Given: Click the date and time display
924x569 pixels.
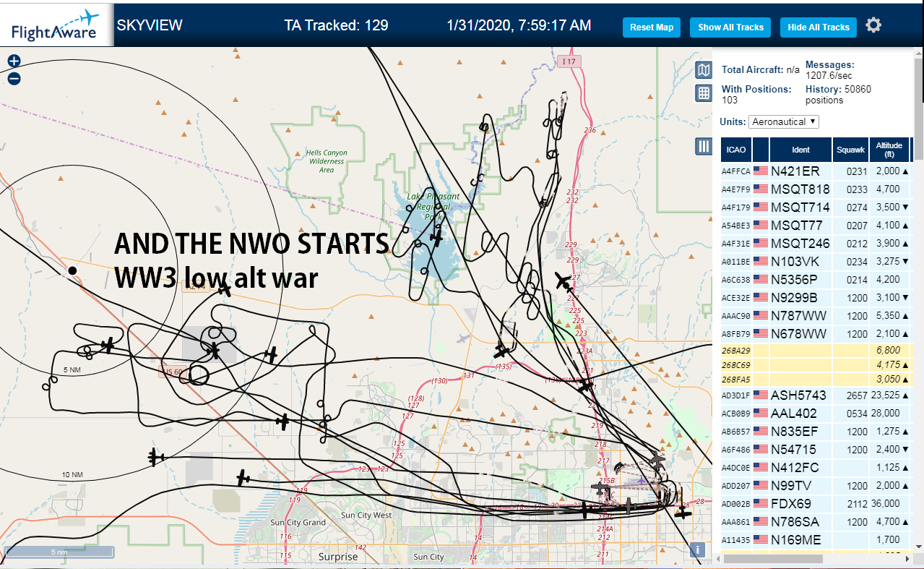Looking at the screenshot, I should [519, 25].
